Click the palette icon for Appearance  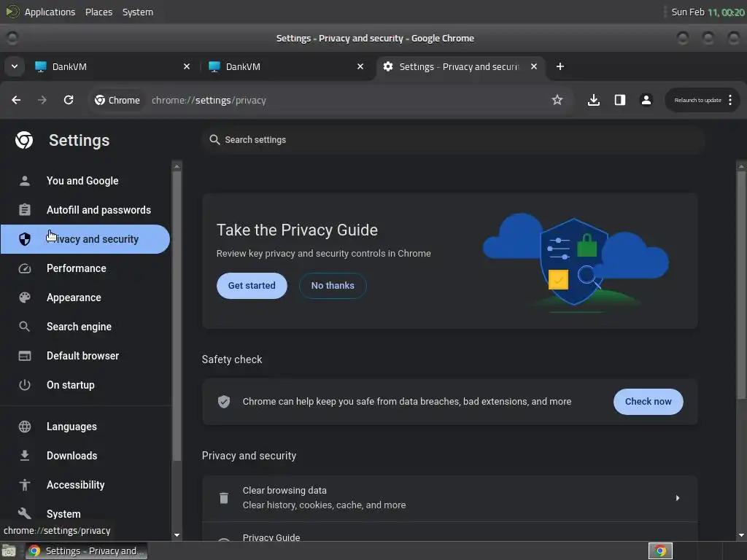(25, 297)
